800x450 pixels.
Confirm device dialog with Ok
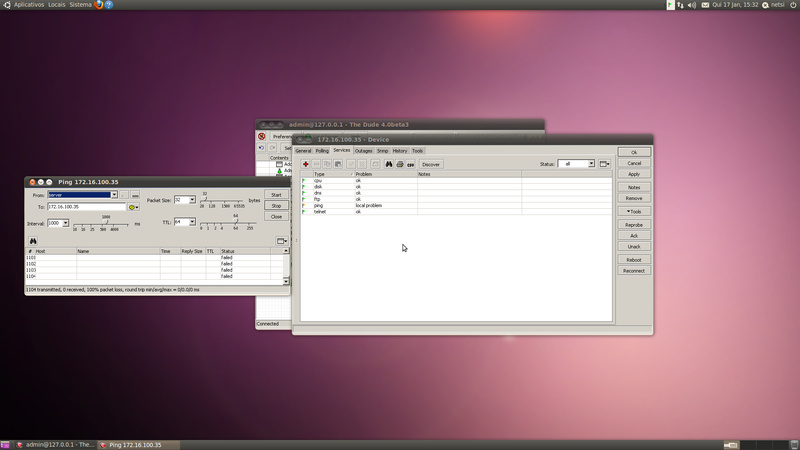click(x=634, y=153)
